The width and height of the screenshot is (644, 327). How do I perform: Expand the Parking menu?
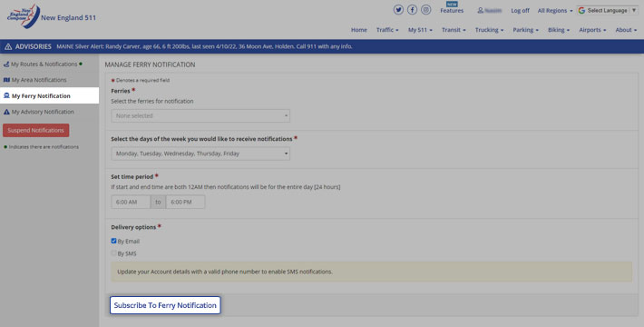[x=525, y=30]
